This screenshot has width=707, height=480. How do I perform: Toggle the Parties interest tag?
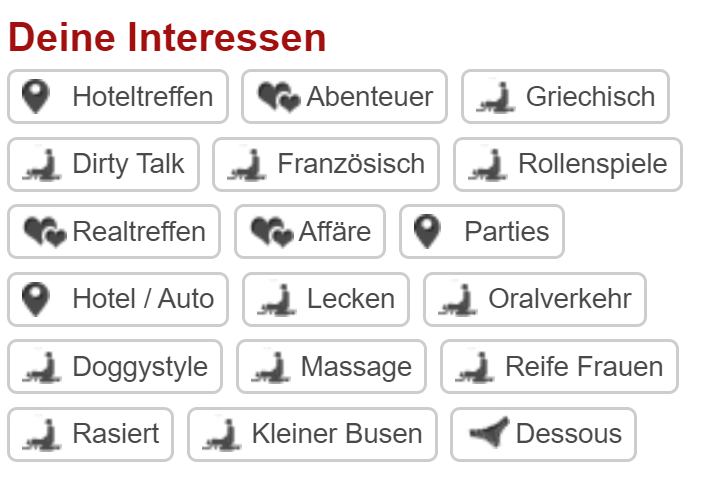(x=482, y=232)
